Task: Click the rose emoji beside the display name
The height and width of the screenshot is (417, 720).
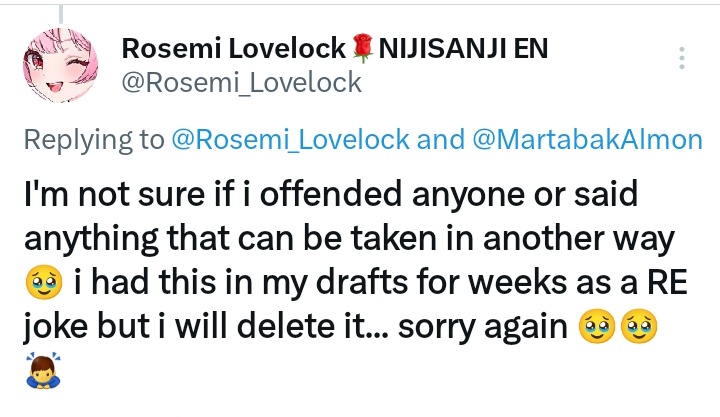Action: [x=363, y=48]
